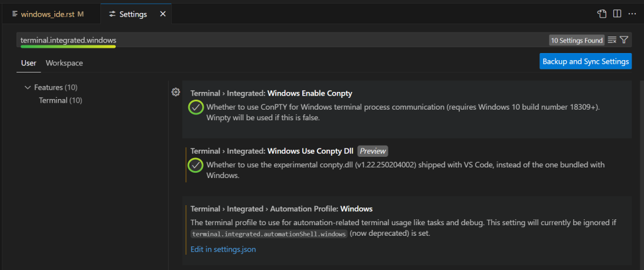Switch to windows_ide.rst editor tab
The image size is (644, 270).
[x=48, y=14]
